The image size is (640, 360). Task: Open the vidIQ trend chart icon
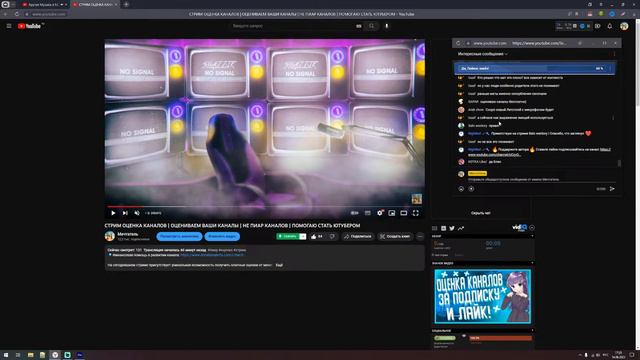point(461,228)
